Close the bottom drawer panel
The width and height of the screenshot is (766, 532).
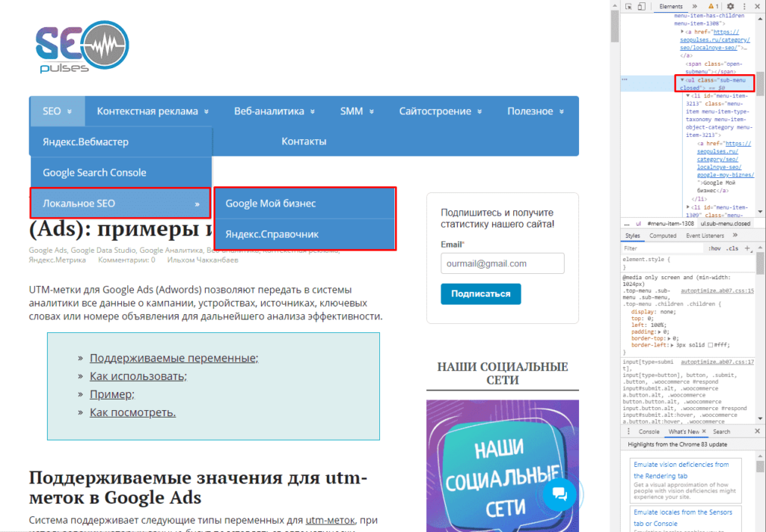coord(757,432)
